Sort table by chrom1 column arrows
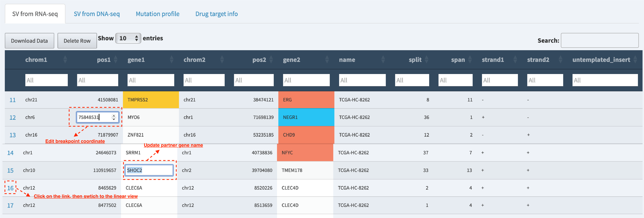Image resolution: width=644 pixels, height=218 pixels. click(65, 60)
